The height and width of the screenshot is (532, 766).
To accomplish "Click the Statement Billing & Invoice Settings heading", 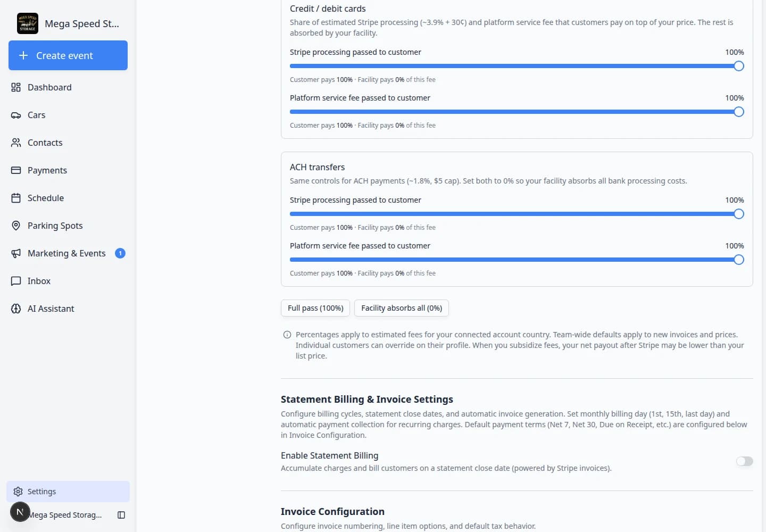I will [367, 399].
